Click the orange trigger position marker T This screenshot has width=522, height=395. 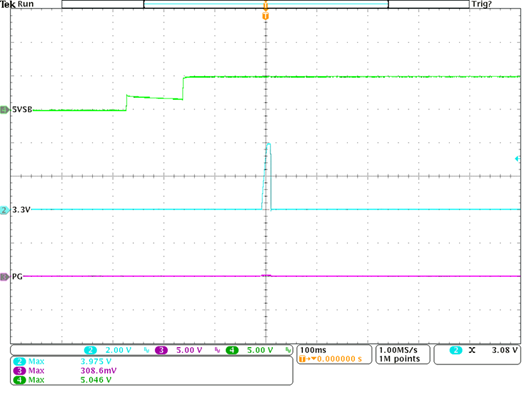265,16
